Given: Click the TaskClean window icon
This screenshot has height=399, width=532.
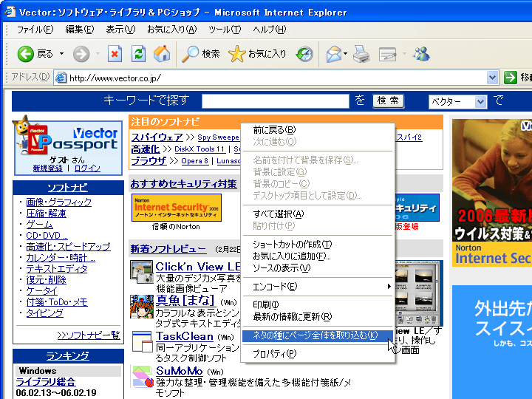Looking at the screenshot, I should 142,341.
